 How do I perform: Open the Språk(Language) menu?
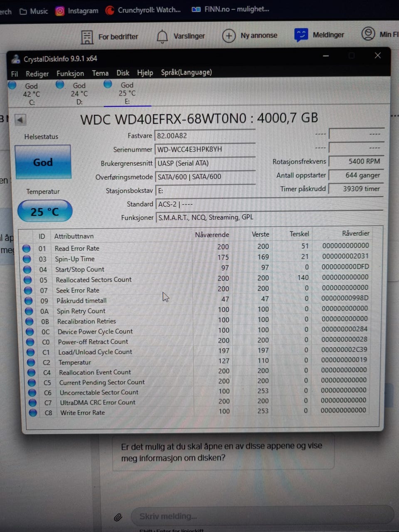click(186, 72)
